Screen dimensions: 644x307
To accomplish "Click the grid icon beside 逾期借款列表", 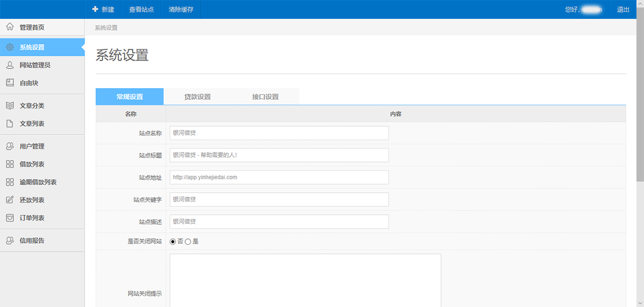I will pyautogui.click(x=10, y=182).
